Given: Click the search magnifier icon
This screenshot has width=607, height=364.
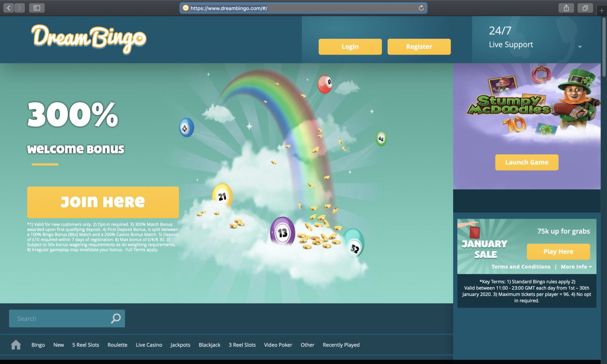Looking at the screenshot, I should point(116,318).
